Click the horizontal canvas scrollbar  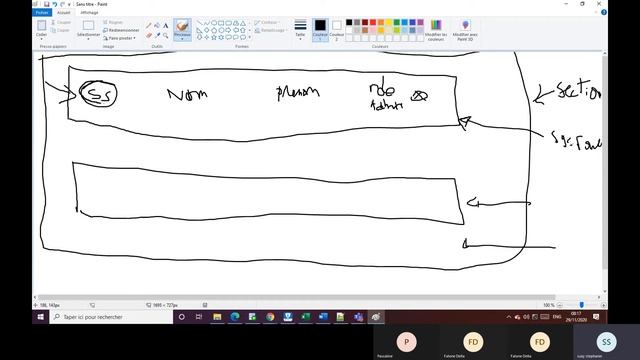pyautogui.click(x=296, y=297)
